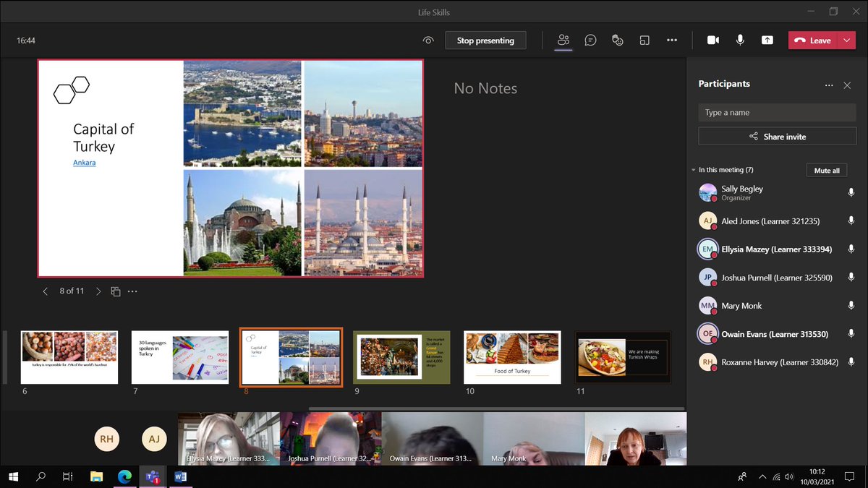868x488 pixels.
Task: Mute Roxanne Harvey's microphone icon
Action: pyautogui.click(x=851, y=362)
